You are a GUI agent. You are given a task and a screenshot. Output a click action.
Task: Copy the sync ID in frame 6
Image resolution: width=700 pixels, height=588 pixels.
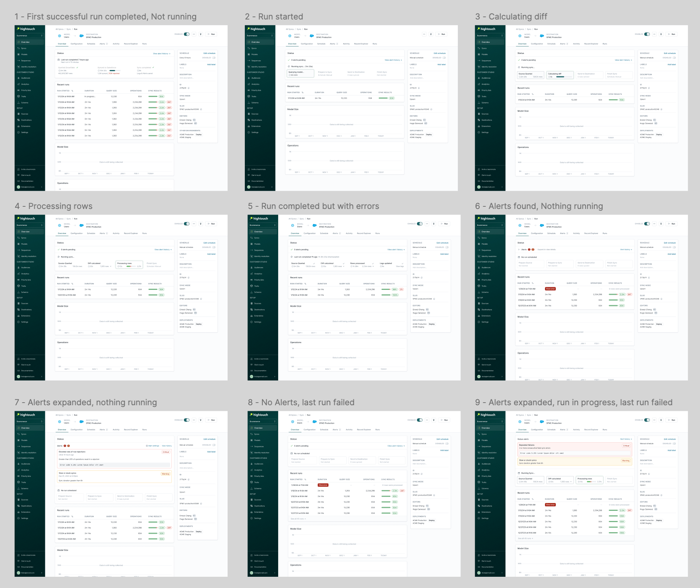649,278
